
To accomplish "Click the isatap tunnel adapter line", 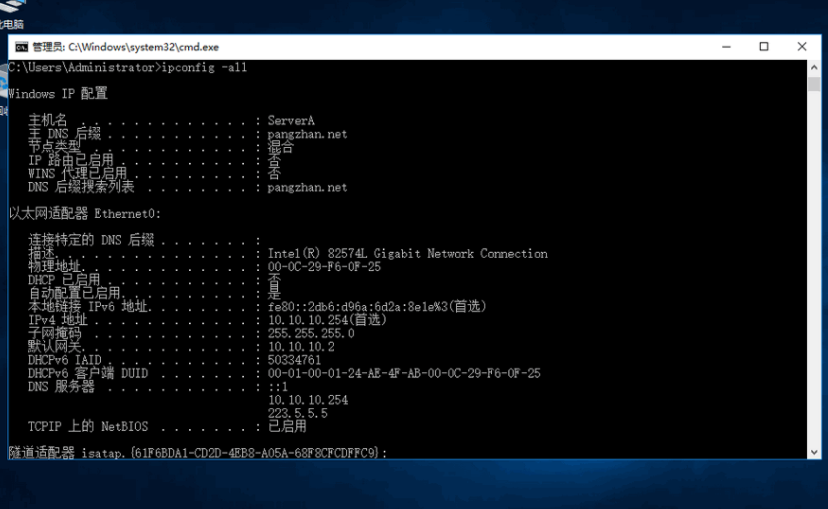I will pyautogui.click(x=198, y=453).
